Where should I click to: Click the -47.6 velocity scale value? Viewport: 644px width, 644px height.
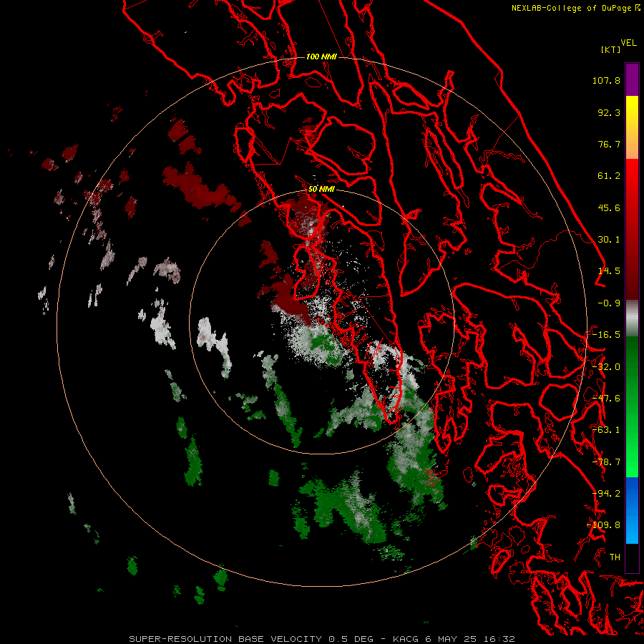point(606,399)
